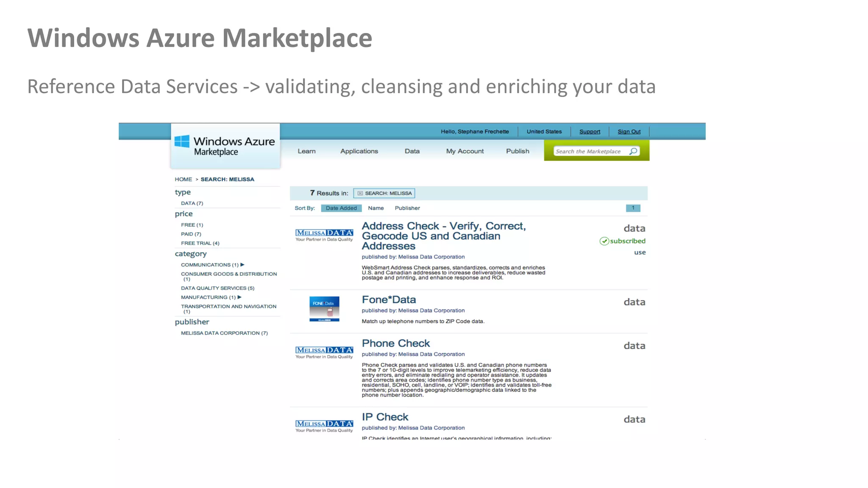Expand the Manufacturing category arrow
The image size is (868, 488).
point(239,297)
